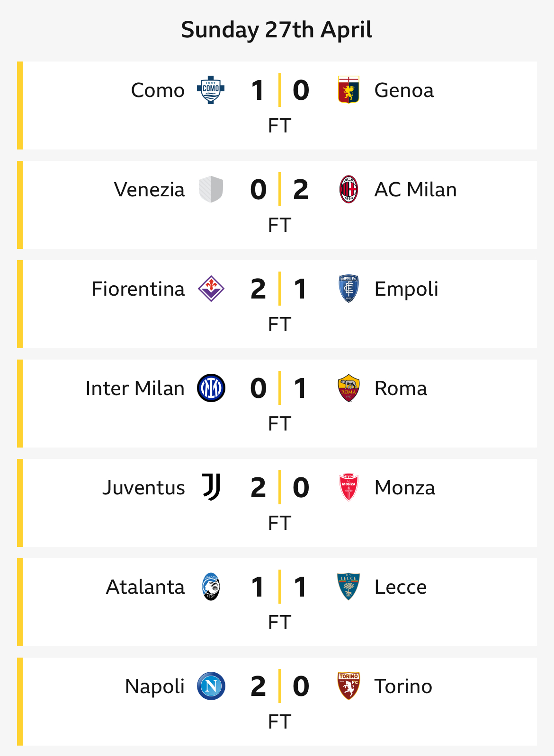554x756 pixels.
Task: Click the Lecce club crest
Action: tap(348, 587)
